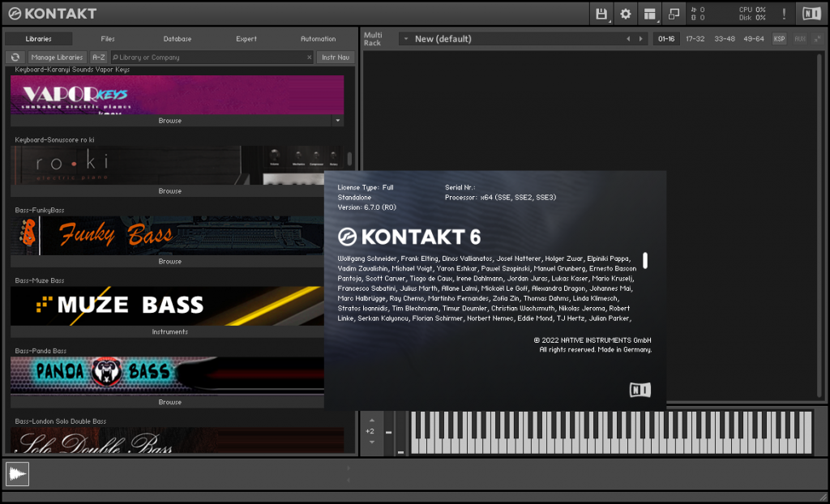This screenshot has width=830, height=504.
Task: Toggle the KSP script button
Action: tap(779, 39)
